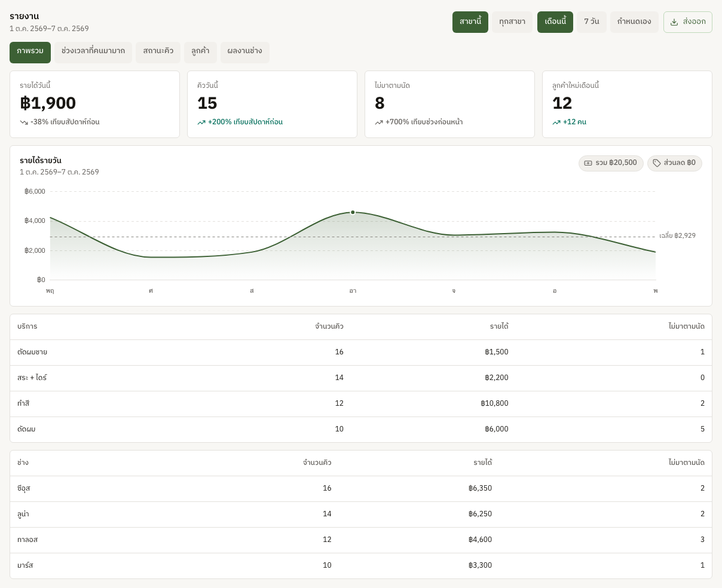Image resolution: width=722 pixels, height=588 pixels.
Task: Click the ลูกค้าใหม่เดือนนี้ card title
Action: coord(576,85)
